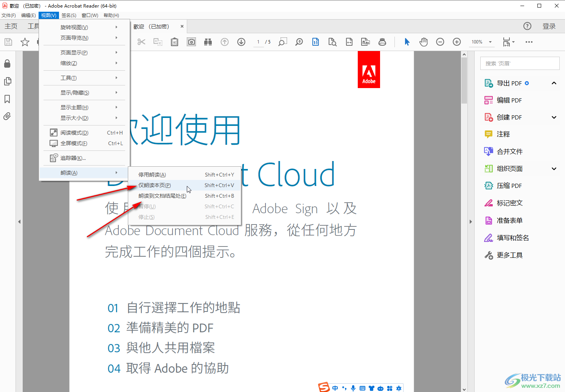Screen dimensions: 565x392
Task: Open fit page options dropdown
Action: tap(509, 42)
